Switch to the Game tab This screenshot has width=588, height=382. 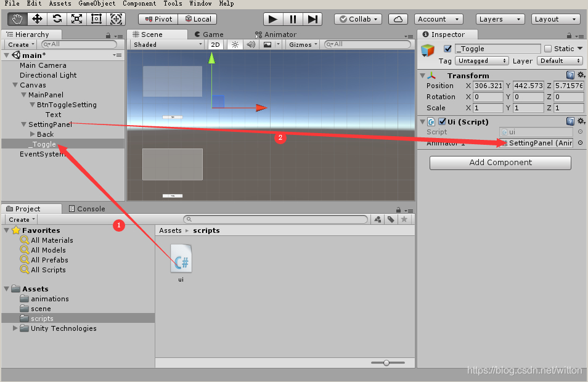209,35
